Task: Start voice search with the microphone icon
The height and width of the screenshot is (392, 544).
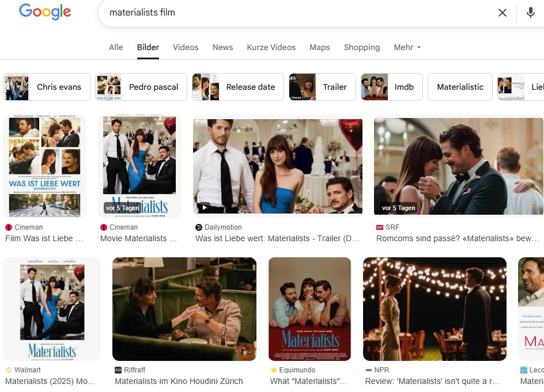Action: pos(530,13)
